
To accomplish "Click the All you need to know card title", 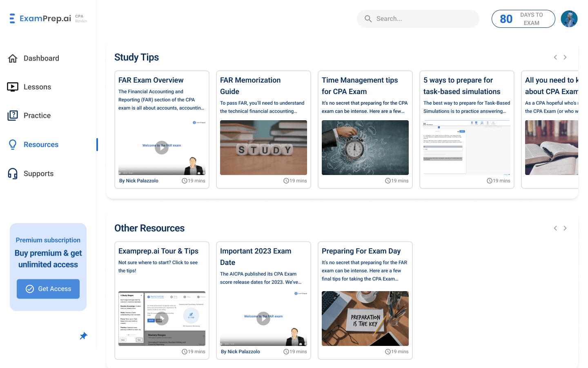I will tap(552, 86).
